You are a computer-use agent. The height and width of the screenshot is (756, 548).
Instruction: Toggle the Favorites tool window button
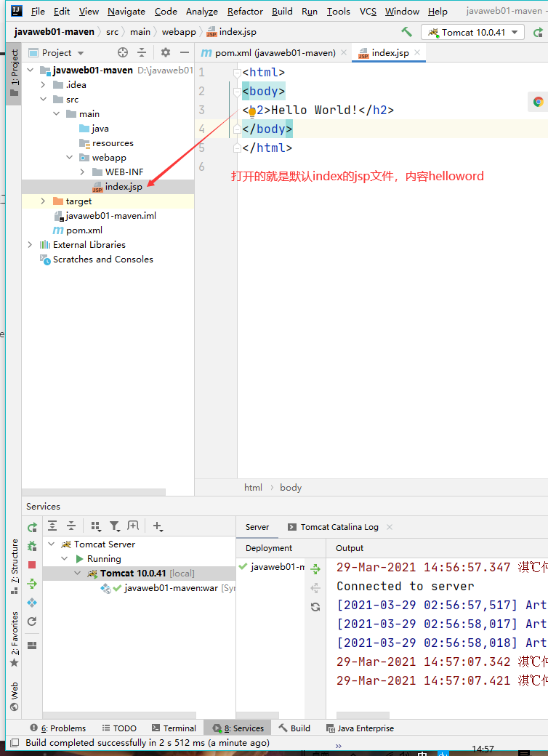point(14,640)
